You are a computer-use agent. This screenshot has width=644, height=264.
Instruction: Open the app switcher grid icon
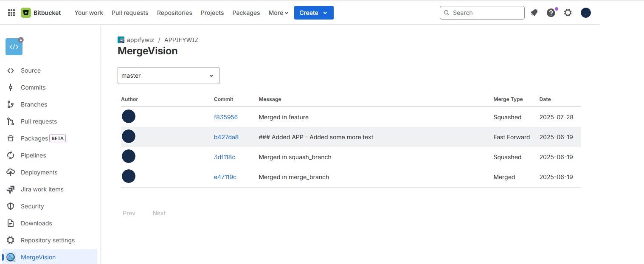point(11,13)
